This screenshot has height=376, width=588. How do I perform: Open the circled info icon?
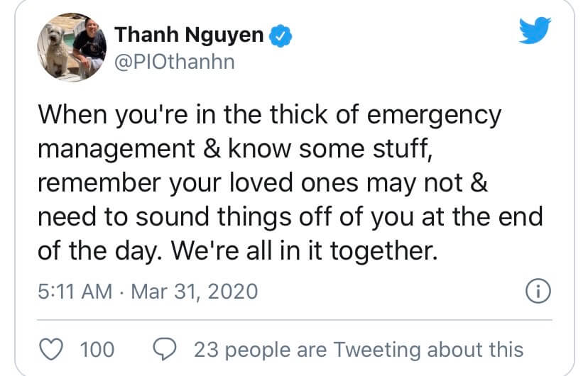click(x=538, y=291)
